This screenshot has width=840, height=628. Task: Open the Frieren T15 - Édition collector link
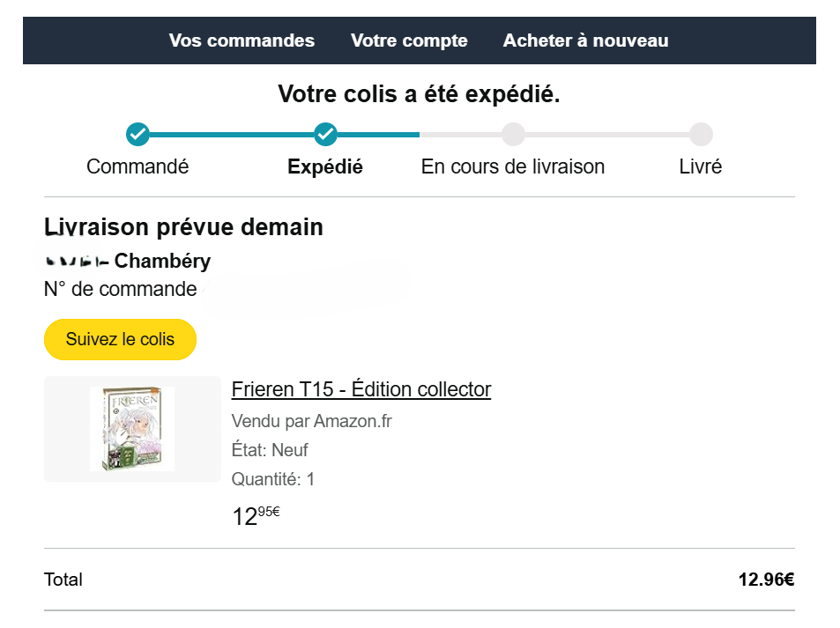click(361, 389)
